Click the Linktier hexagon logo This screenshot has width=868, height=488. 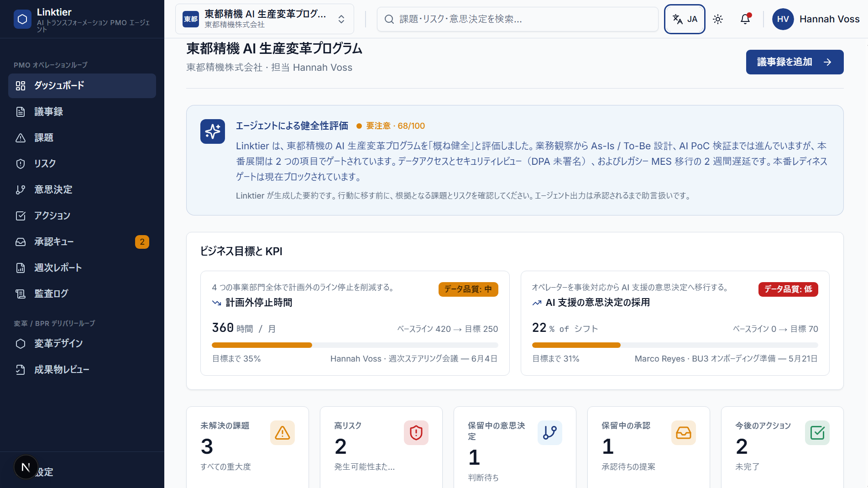[22, 19]
